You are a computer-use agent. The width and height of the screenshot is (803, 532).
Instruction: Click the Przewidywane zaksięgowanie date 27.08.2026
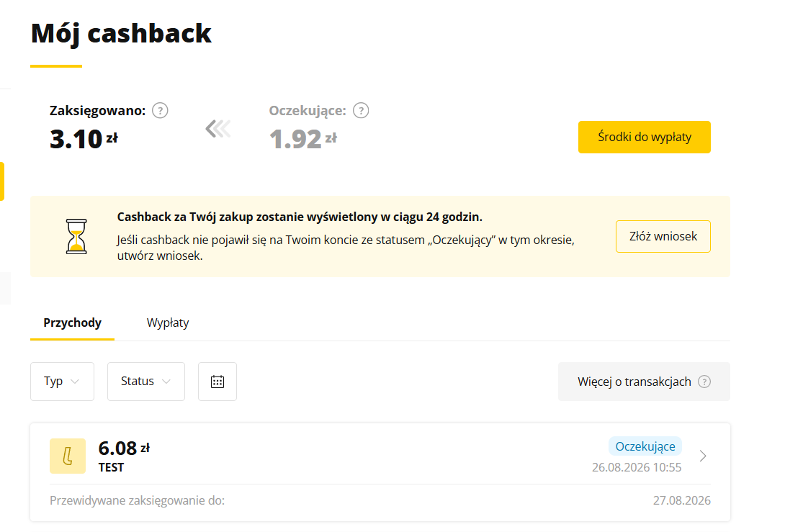pyautogui.click(x=681, y=500)
